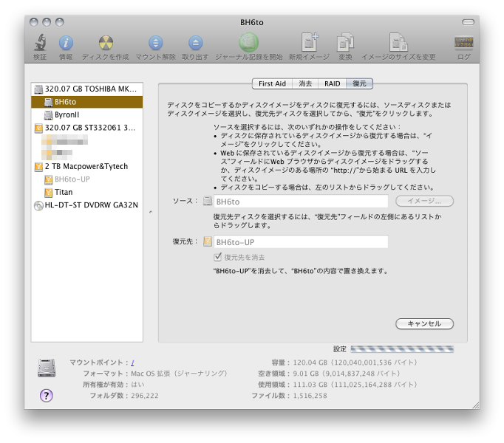Click the used space value 111.03 GB
504x443 pixels.
[x=355, y=385]
